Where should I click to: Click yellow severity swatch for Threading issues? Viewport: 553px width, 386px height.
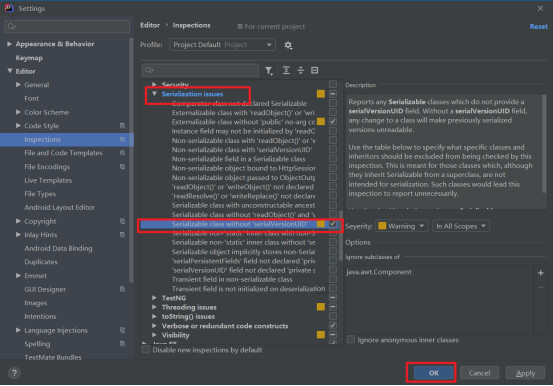(321, 307)
